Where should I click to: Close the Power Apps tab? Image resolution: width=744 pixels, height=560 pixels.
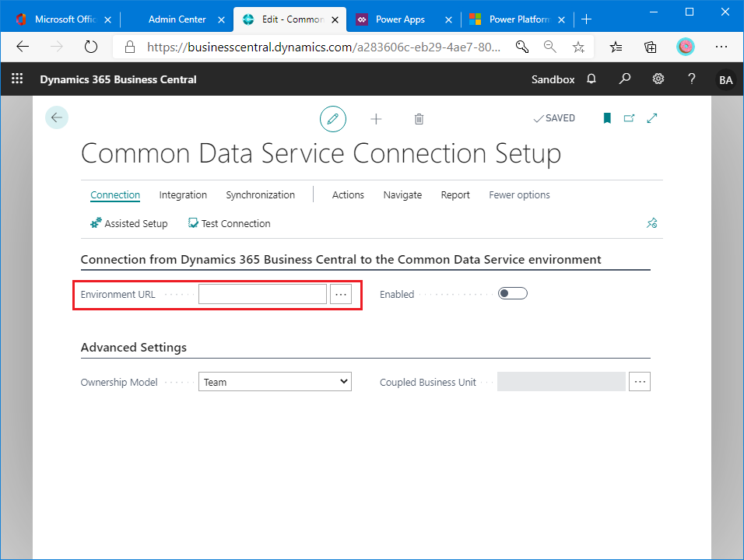pos(448,20)
